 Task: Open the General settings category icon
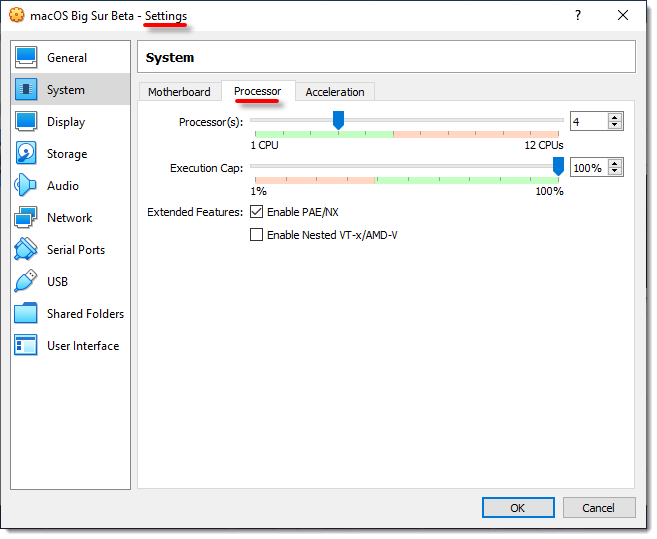[26, 57]
